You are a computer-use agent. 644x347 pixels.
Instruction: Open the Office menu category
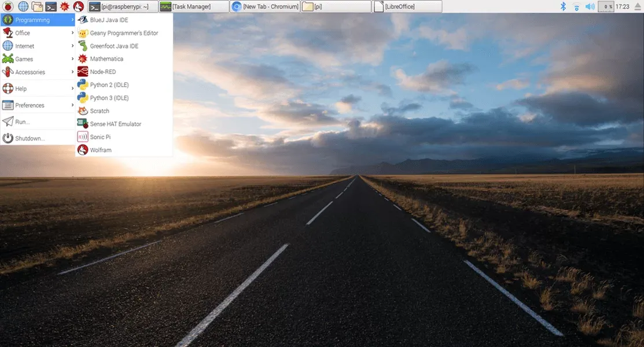coord(38,33)
